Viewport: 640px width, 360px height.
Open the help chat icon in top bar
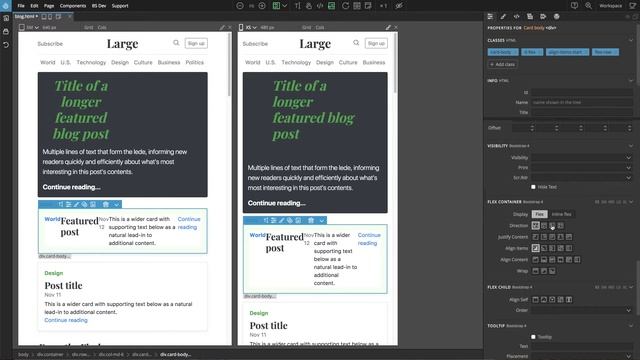[x=574, y=6]
